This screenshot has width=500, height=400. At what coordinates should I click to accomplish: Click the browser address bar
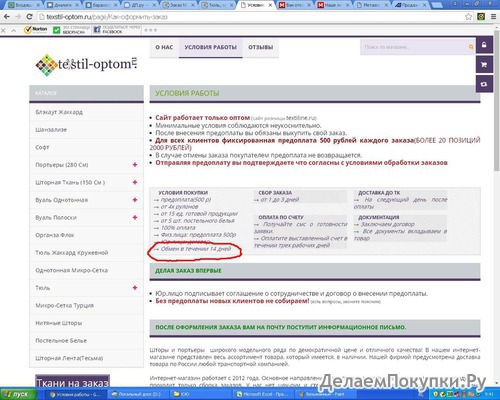(252, 17)
